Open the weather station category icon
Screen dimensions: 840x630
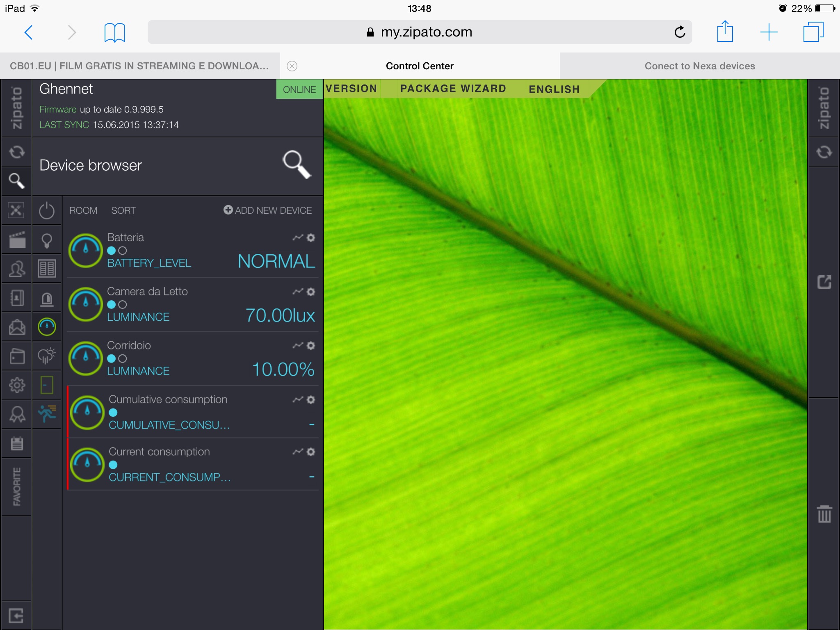click(47, 356)
